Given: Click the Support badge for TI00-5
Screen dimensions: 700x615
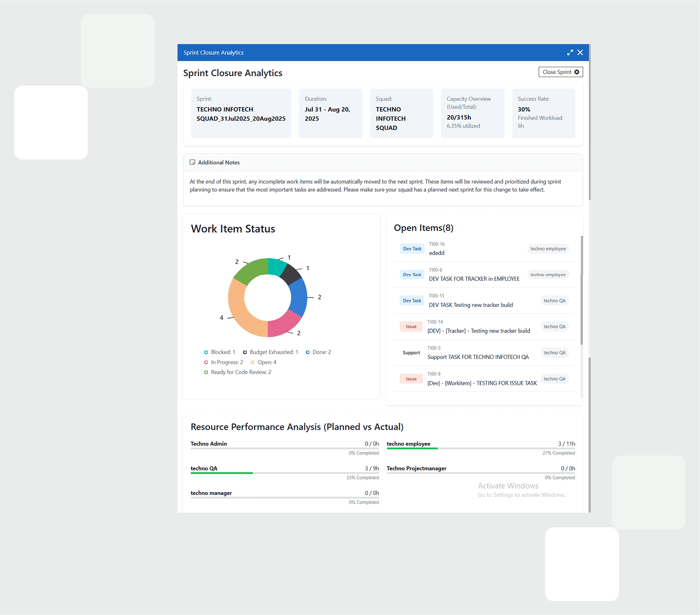Looking at the screenshot, I should click(411, 353).
